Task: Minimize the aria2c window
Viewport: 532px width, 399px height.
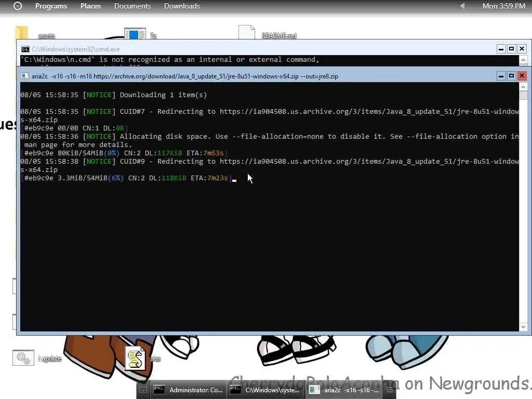Action: (501, 76)
